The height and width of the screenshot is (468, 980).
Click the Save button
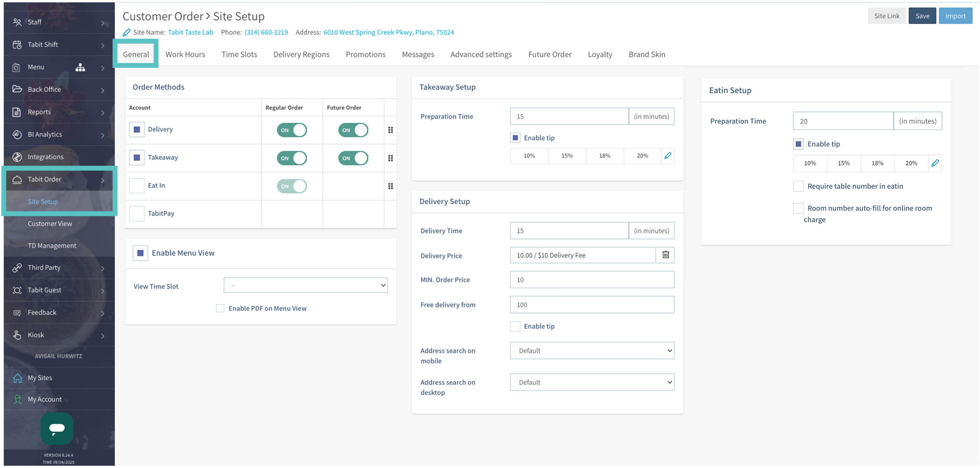coord(922,16)
